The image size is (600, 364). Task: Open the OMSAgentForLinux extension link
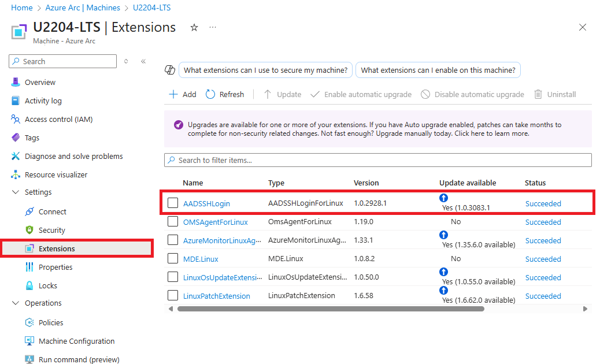(x=216, y=222)
